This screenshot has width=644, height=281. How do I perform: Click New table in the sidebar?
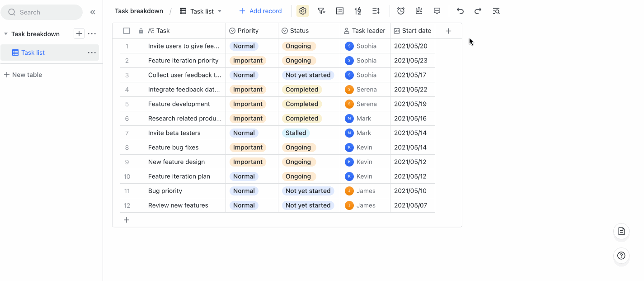coord(23,74)
